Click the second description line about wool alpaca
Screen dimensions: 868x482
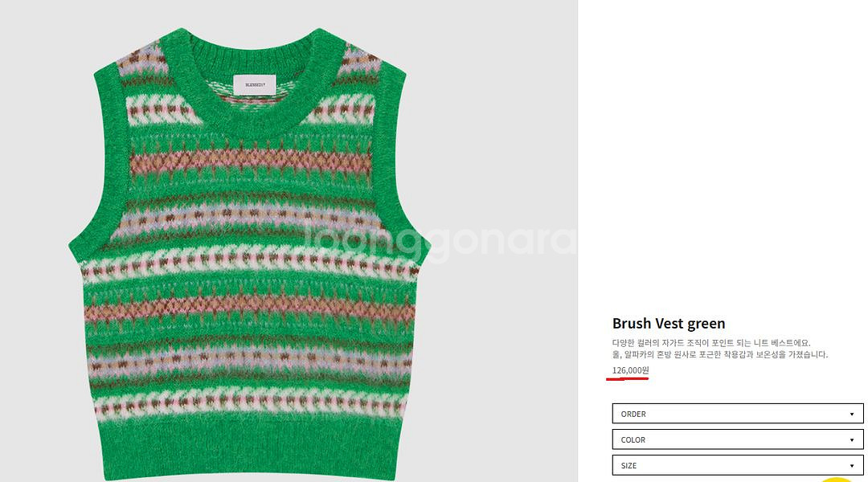point(719,355)
